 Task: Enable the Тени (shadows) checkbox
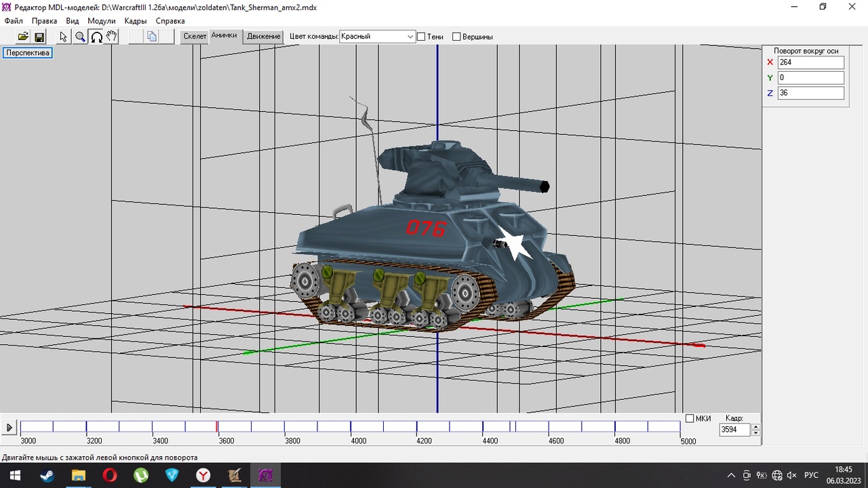tap(421, 37)
